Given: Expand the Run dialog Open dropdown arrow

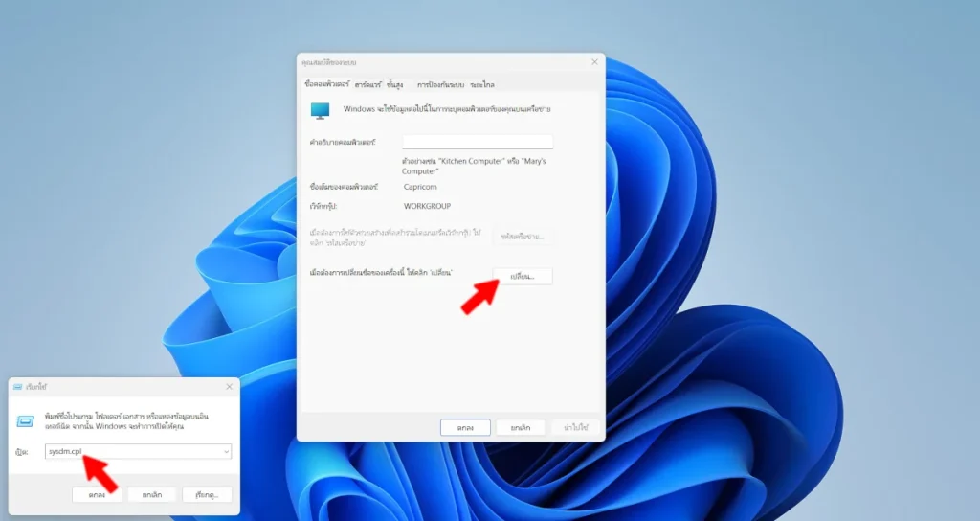Looking at the screenshot, I should click(x=225, y=451).
